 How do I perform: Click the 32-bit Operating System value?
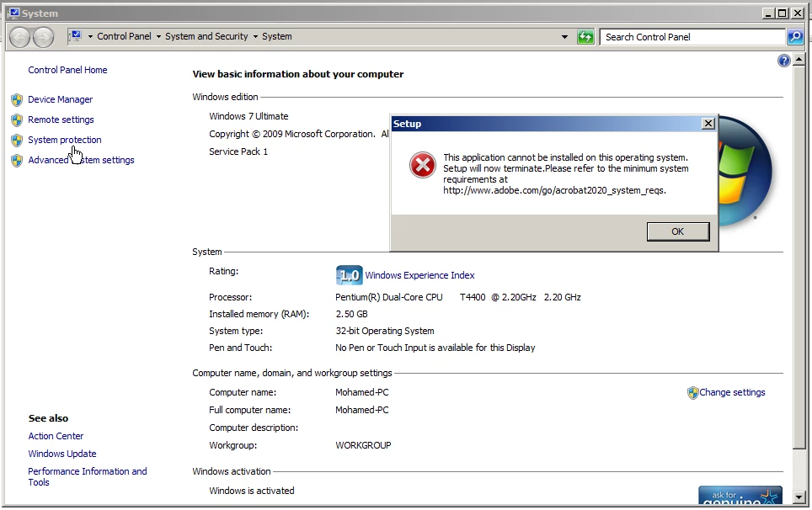pos(385,331)
